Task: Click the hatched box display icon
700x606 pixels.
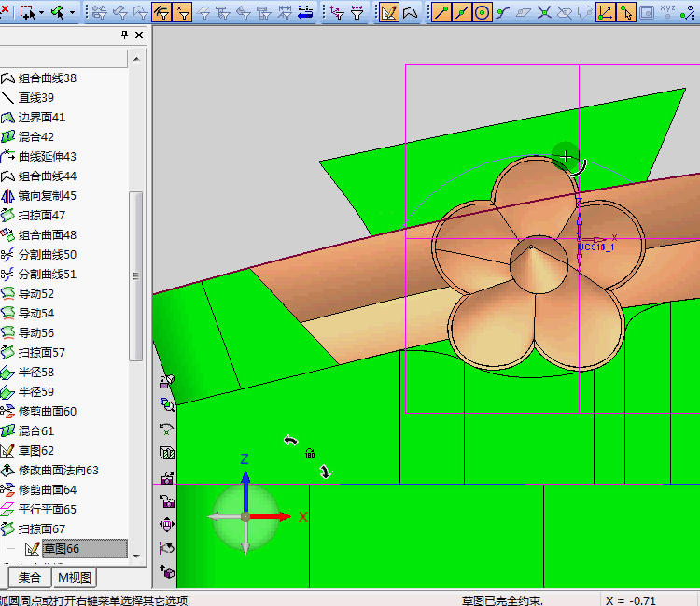Action: pyautogui.click(x=167, y=453)
